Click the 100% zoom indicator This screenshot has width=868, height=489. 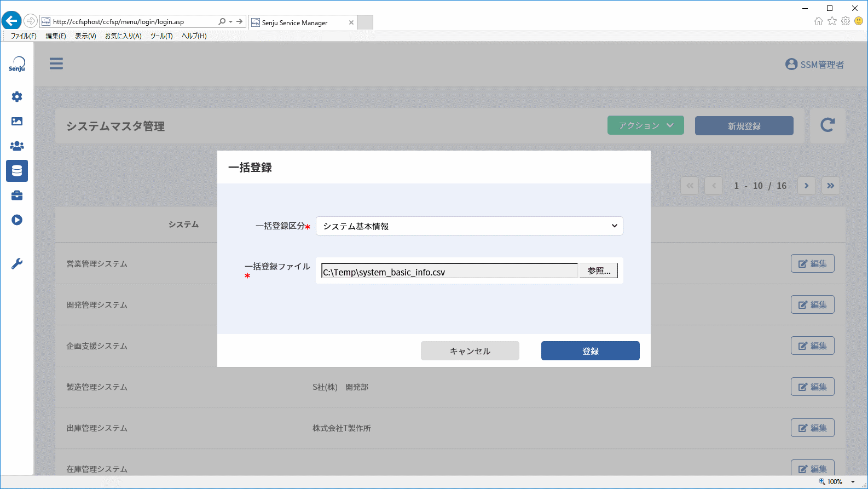click(x=831, y=482)
